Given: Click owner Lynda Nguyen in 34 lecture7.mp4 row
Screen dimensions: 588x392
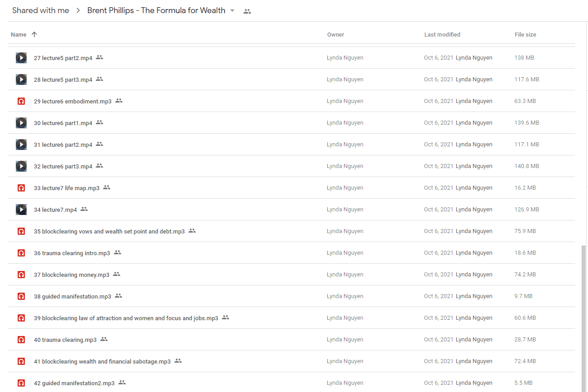Looking at the screenshot, I should click(345, 210).
